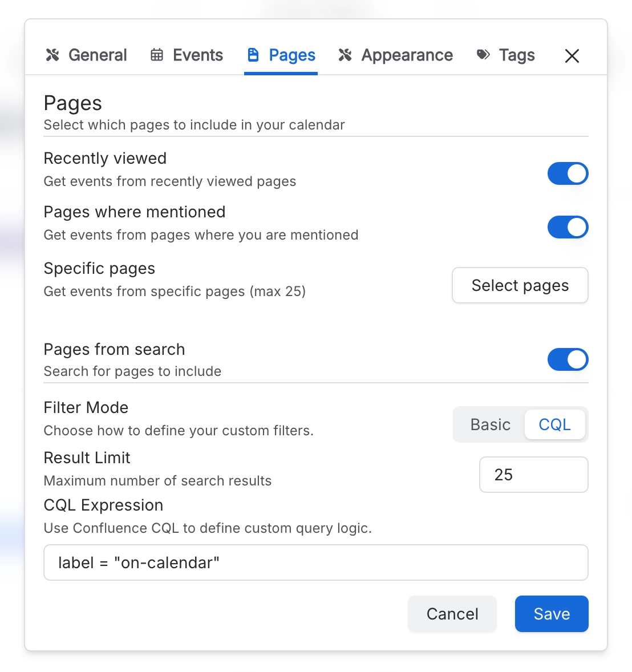This screenshot has height=672, width=632.
Task: Click the Select pages button
Action: point(520,285)
